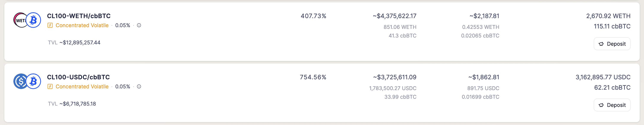
Task: Click Concentrated Volatile badge icon for WETH/cbBTC
Action: [50, 25]
